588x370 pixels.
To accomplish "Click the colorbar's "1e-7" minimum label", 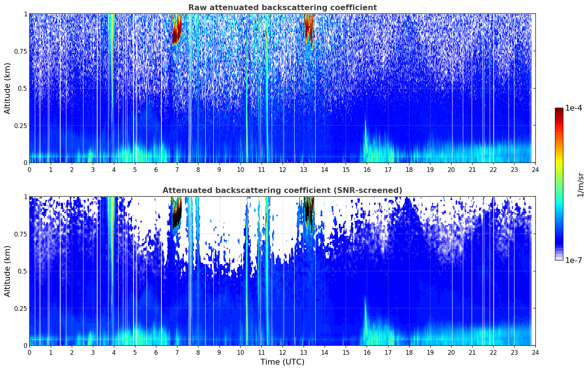I will pyautogui.click(x=573, y=260).
